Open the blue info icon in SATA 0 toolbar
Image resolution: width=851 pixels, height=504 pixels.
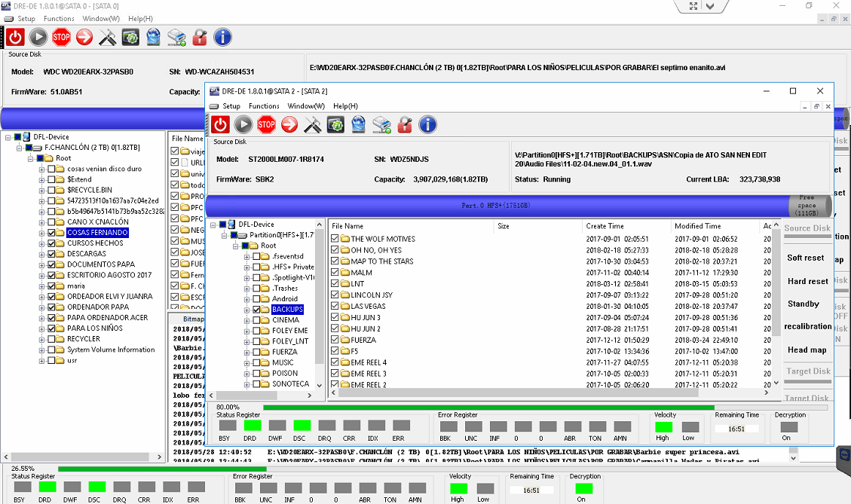(x=222, y=38)
